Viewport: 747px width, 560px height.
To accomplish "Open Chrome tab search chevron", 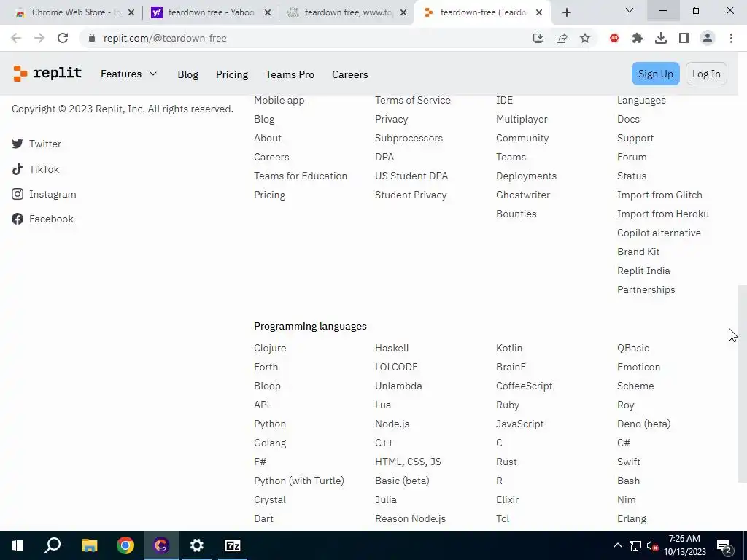I will pos(630,10).
